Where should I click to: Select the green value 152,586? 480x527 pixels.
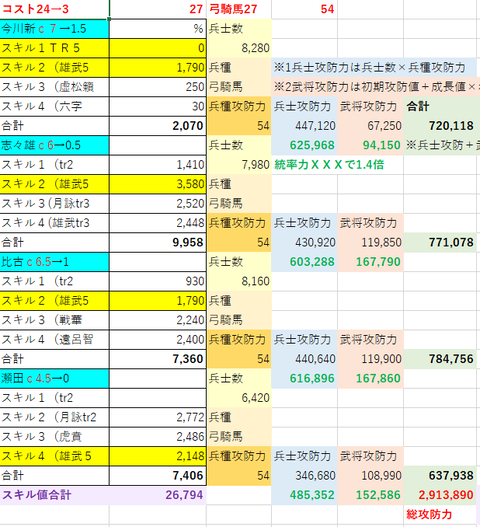370,495
